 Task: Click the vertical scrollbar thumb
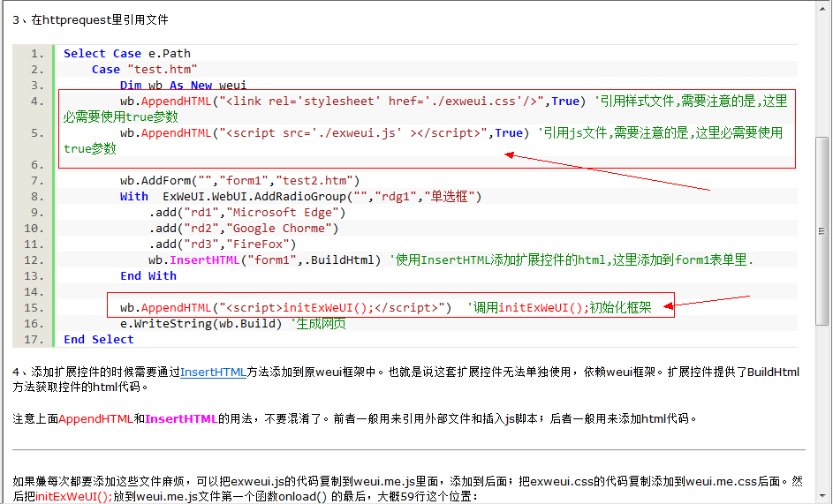pyautogui.click(x=822, y=231)
